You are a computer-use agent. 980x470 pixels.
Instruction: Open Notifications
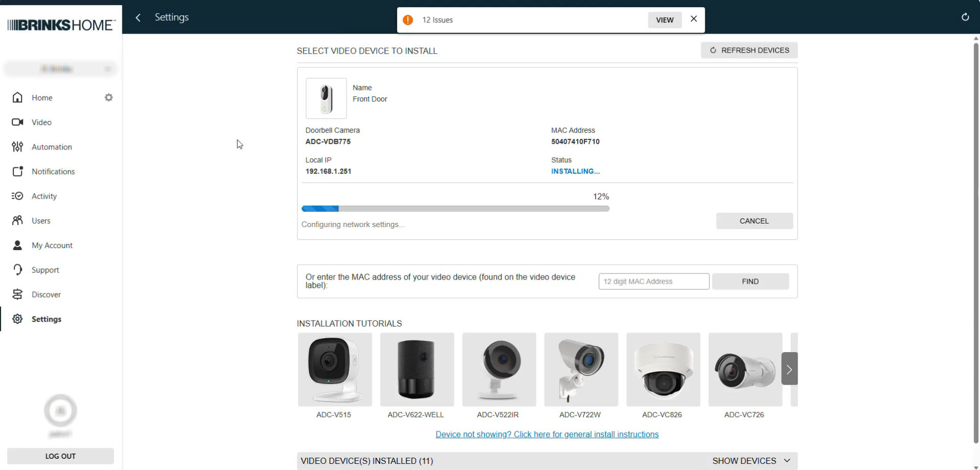(53, 171)
